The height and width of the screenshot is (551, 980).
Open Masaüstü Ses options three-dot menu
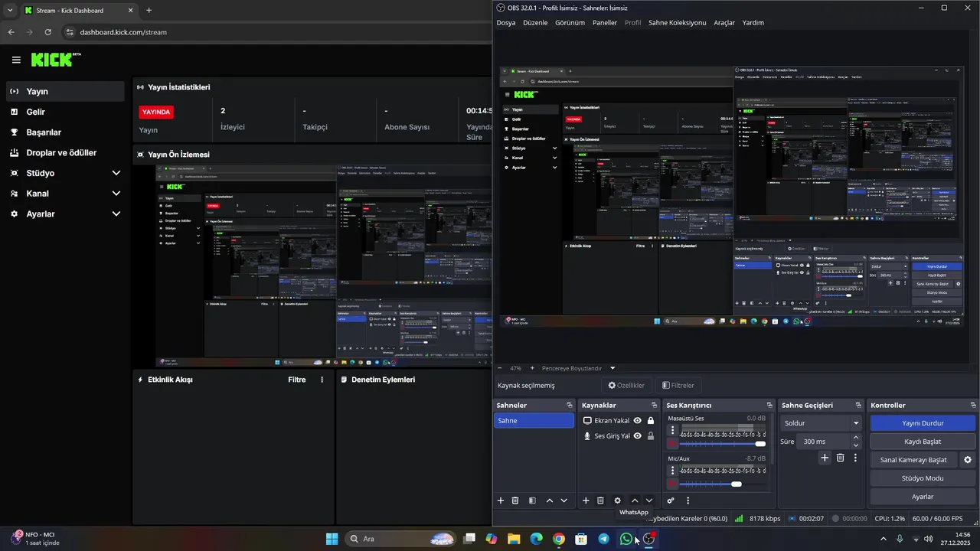click(x=673, y=430)
